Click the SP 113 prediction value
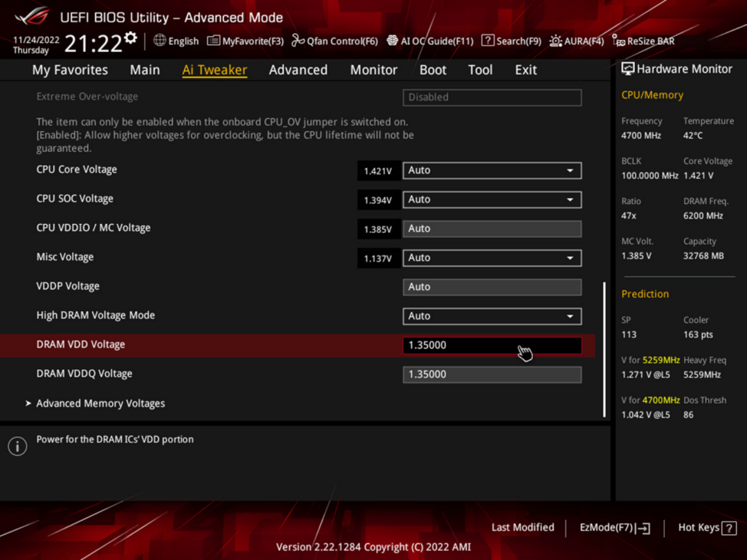Screen dimensions: 747x560 629,335
